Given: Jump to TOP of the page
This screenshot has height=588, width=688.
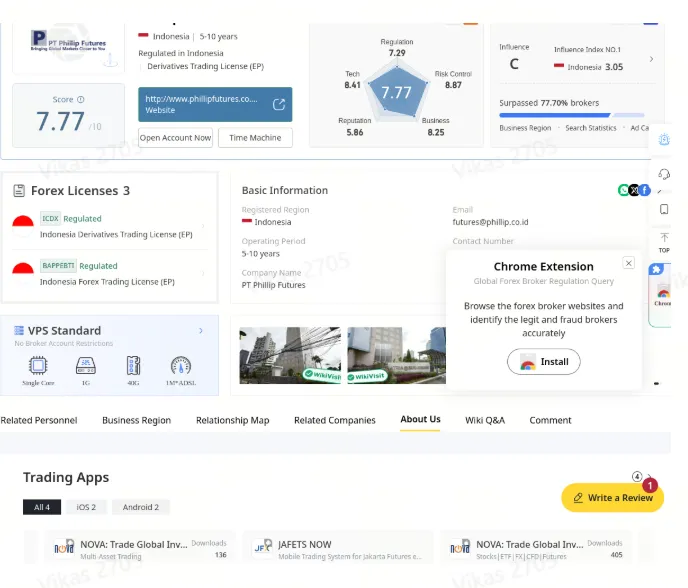Looking at the screenshot, I should point(664,243).
